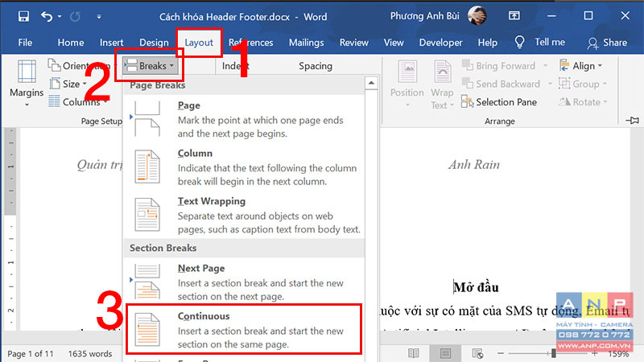Open the Developer tab
This screenshot has width=644, height=362.
click(440, 43)
